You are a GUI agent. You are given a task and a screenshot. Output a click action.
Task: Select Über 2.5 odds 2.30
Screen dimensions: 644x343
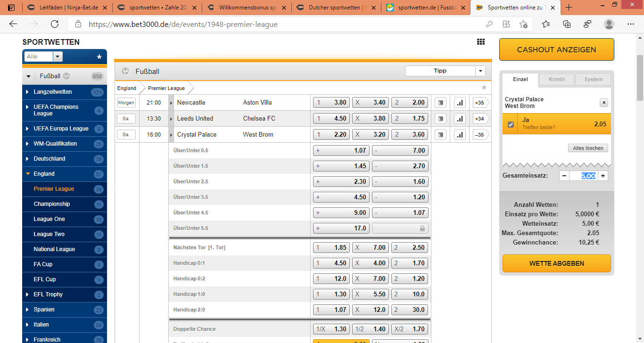pos(341,181)
